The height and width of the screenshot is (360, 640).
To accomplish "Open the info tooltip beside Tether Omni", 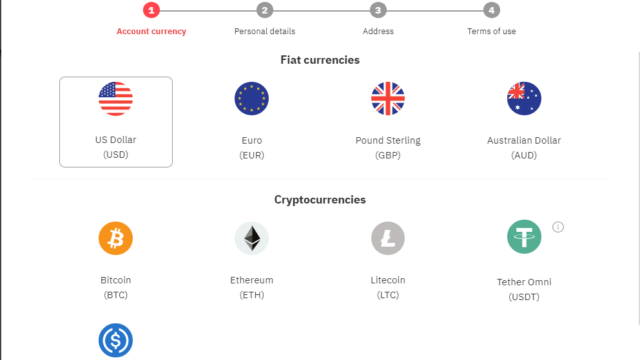I will [x=558, y=227].
